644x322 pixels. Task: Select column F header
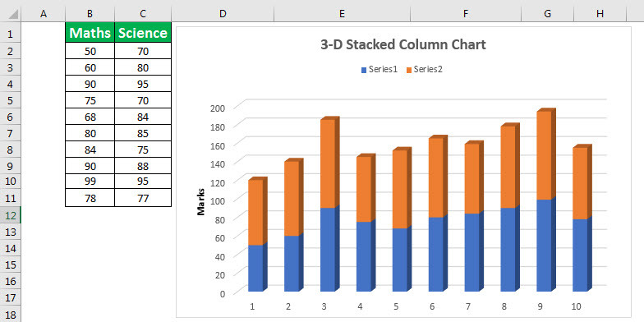coord(465,13)
